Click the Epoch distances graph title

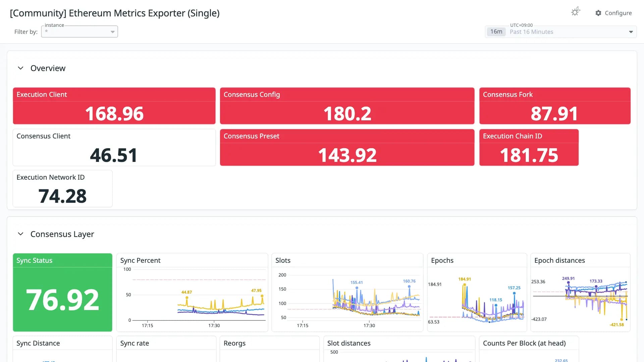pyautogui.click(x=559, y=260)
